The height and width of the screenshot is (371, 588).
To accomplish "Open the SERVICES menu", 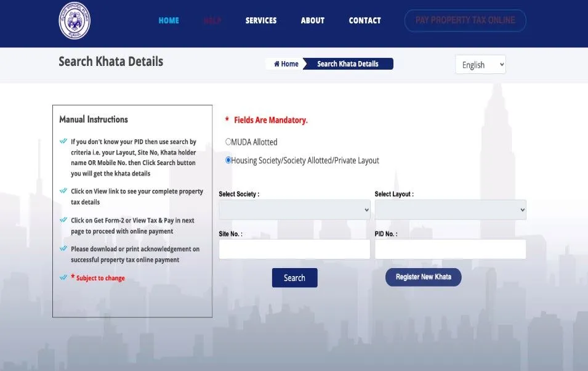I will [x=261, y=20].
